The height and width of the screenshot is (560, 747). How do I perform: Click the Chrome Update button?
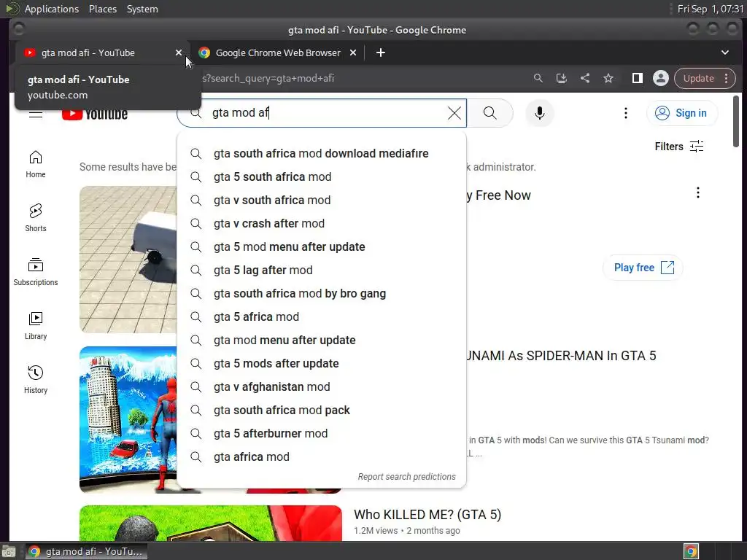[698, 79]
